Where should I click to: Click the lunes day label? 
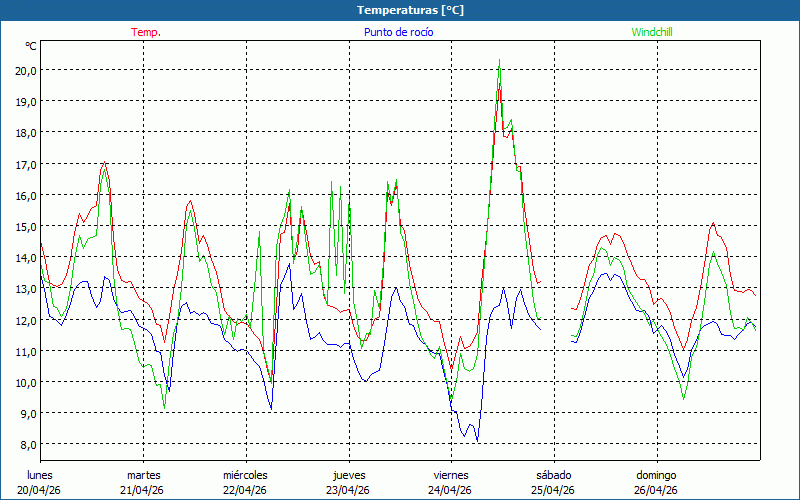(x=40, y=475)
